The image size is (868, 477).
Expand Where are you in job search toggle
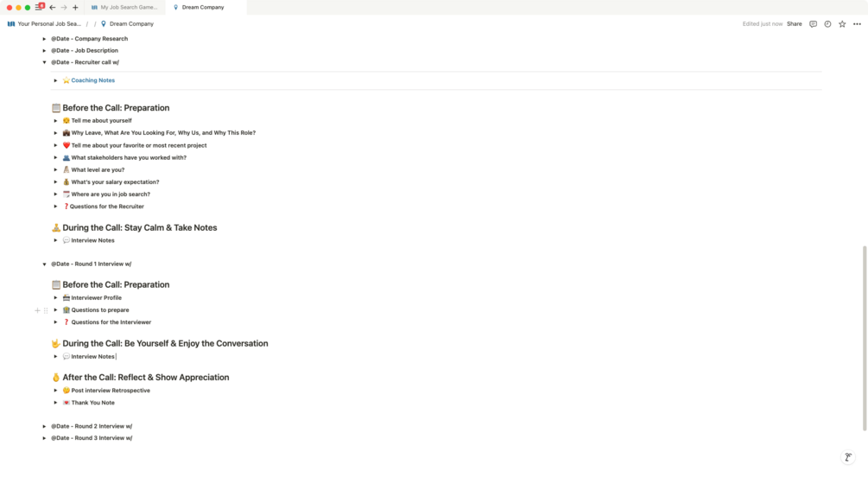(55, 194)
